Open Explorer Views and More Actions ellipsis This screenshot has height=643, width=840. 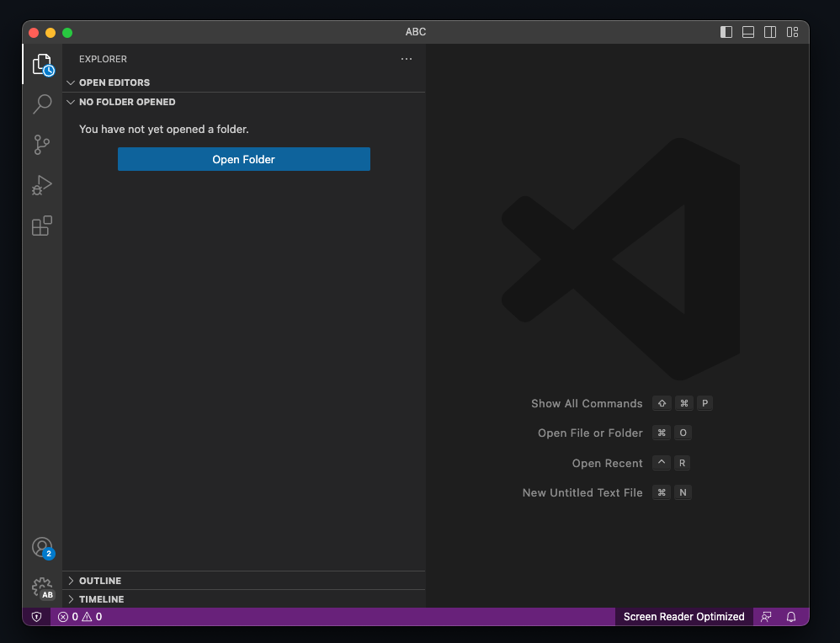point(407,59)
